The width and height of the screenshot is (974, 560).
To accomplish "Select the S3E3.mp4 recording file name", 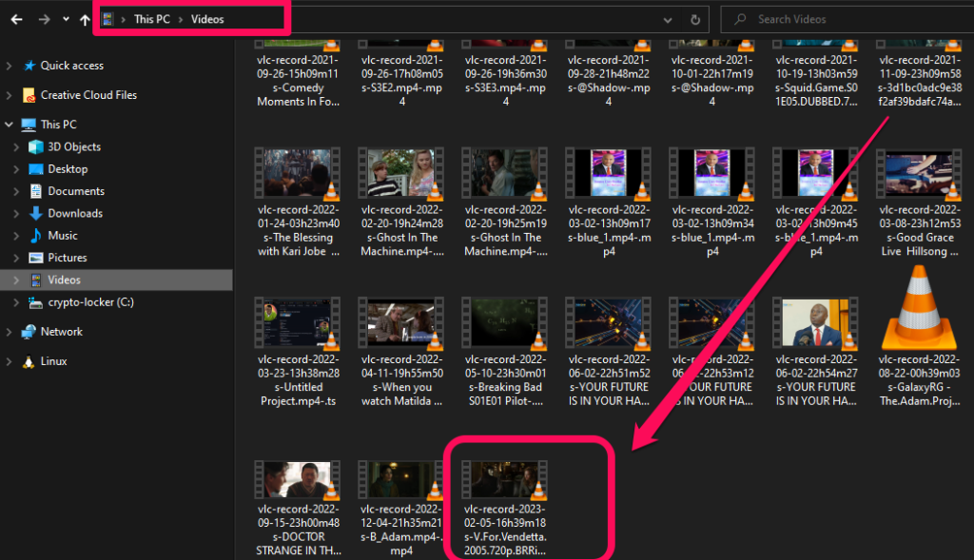I will pos(506,81).
